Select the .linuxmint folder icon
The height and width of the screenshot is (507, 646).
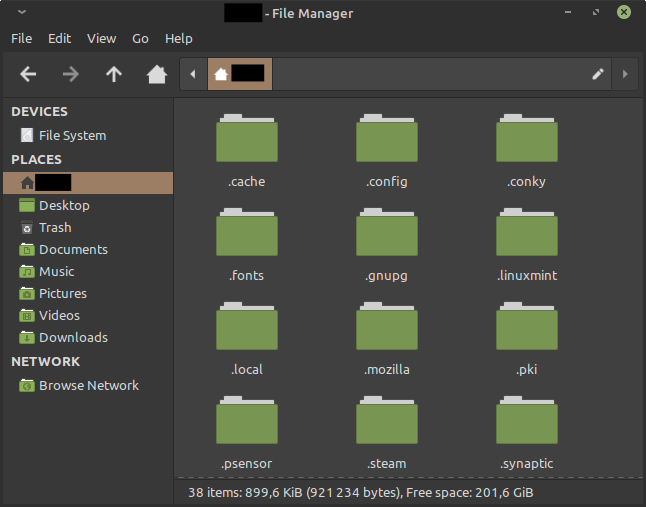tap(527, 232)
